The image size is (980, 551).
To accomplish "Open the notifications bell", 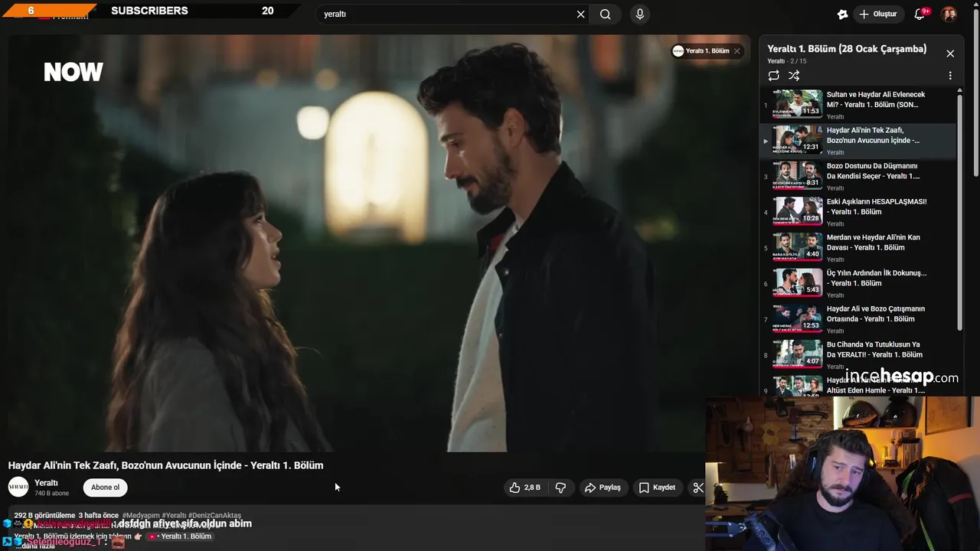I will (920, 14).
